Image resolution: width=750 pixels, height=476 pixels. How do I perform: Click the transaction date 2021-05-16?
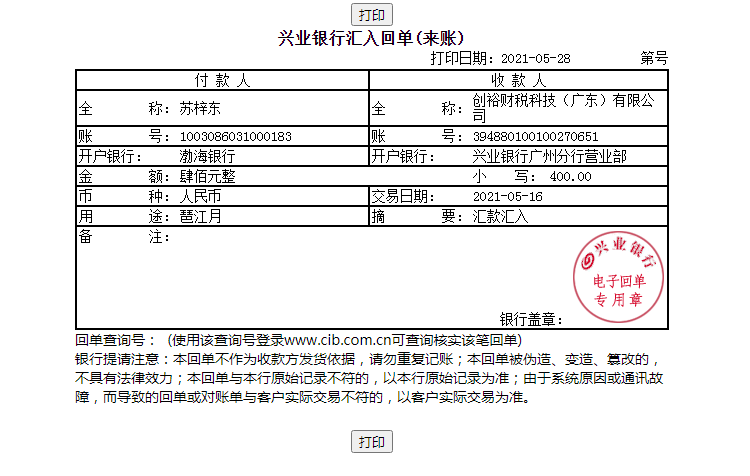point(507,197)
